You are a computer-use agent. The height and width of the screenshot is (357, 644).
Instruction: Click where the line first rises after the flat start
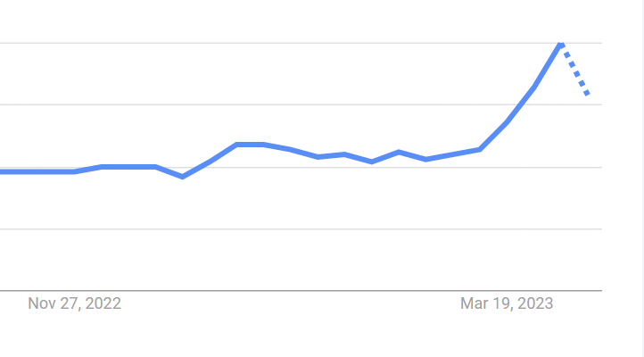74,171
